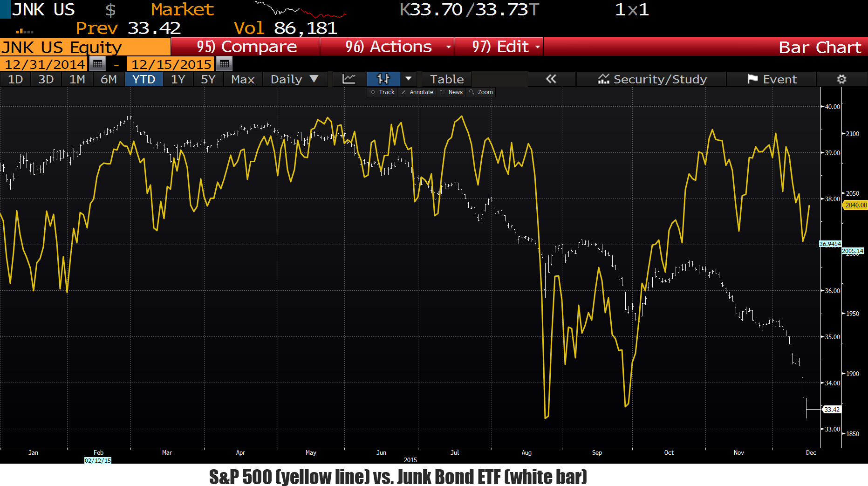Toggle the 6M range button
The image size is (868, 486).
coord(109,79)
